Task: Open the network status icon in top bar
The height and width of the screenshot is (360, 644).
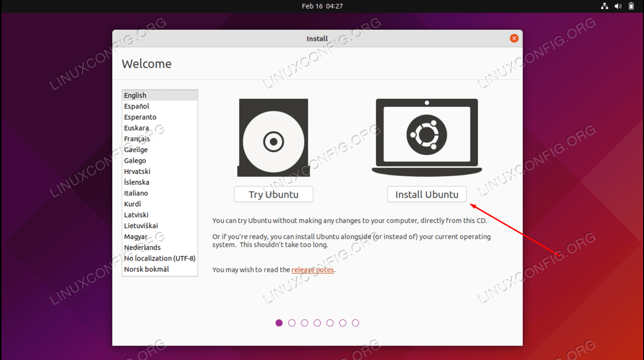Action: coord(604,6)
